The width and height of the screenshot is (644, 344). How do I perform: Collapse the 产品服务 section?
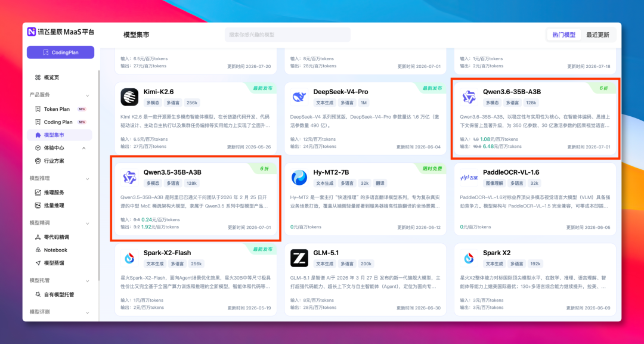tap(87, 95)
